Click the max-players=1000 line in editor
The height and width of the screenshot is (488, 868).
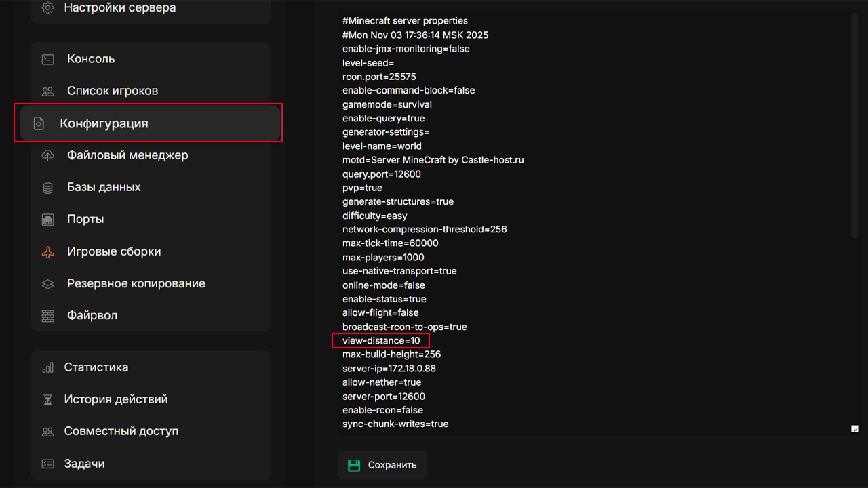pyautogui.click(x=383, y=257)
